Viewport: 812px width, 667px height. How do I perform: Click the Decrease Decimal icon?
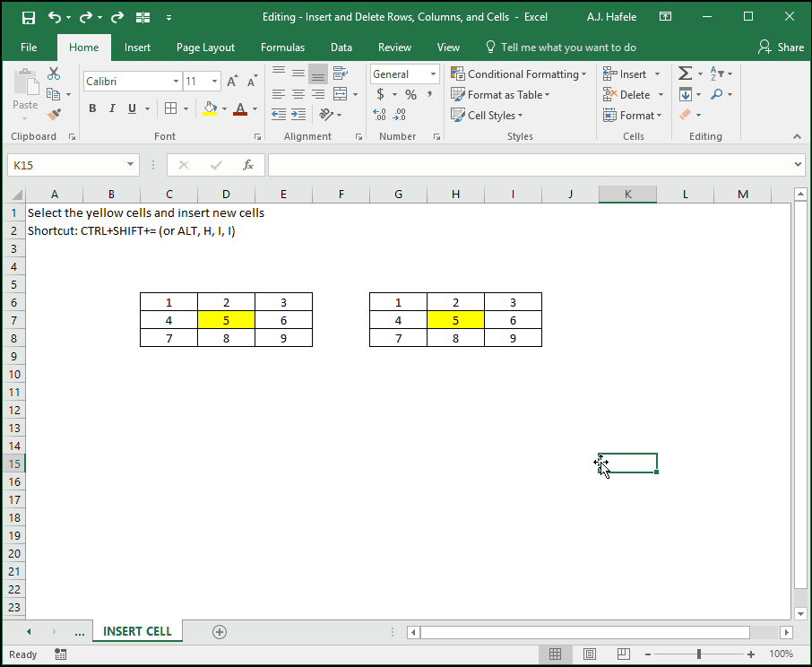pos(399,115)
